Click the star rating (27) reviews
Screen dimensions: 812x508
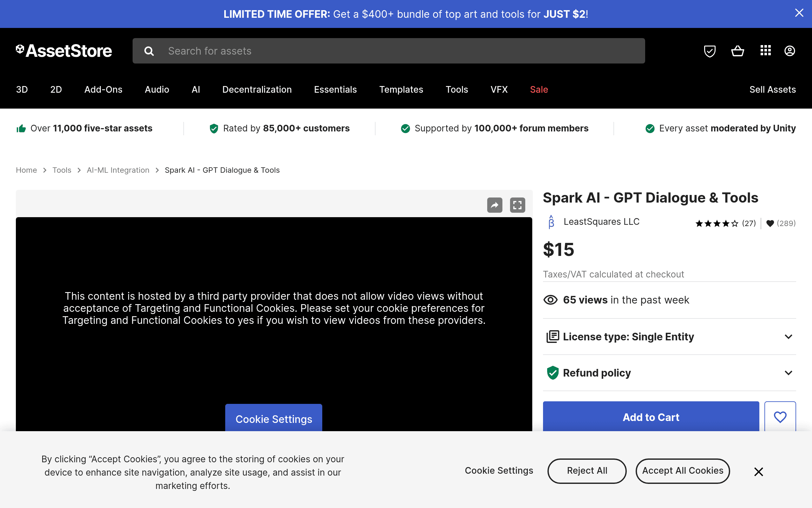(725, 224)
